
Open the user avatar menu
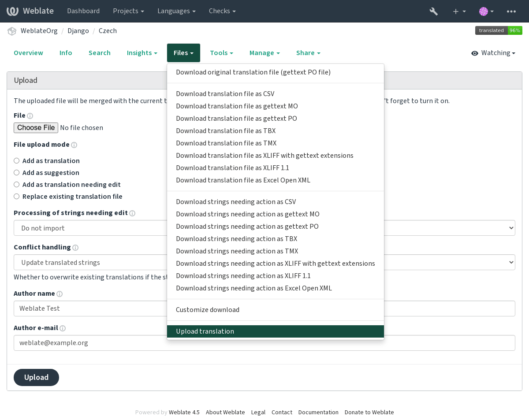486,11
